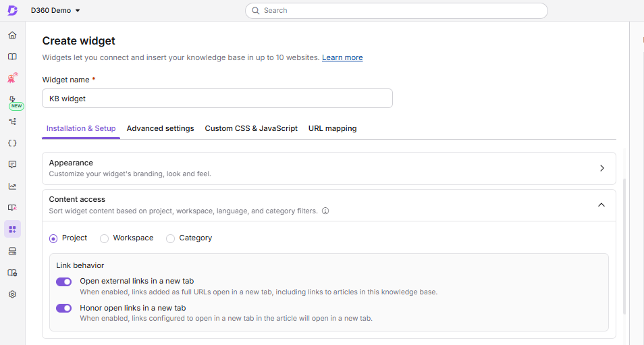The height and width of the screenshot is (345, 644).
Task: Click text starting 'When enabled, links added as full URLs'
Action: 259,292
